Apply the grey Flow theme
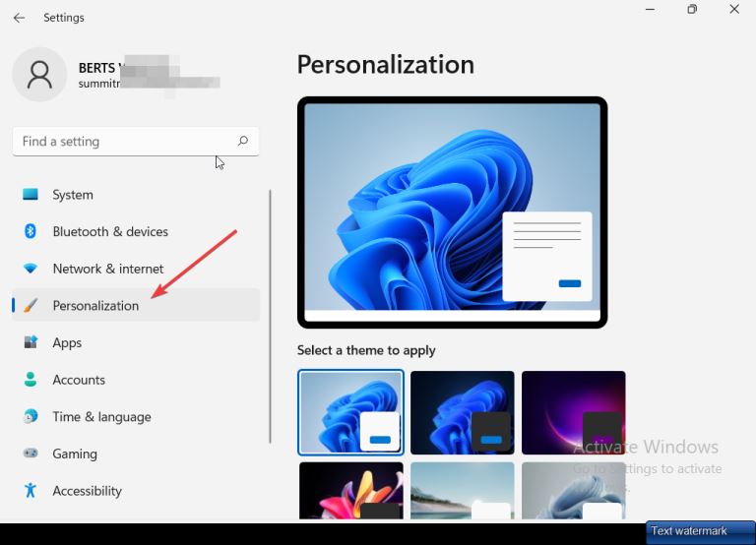The width and height of the screenshot is (756, 545). [574, 491]
